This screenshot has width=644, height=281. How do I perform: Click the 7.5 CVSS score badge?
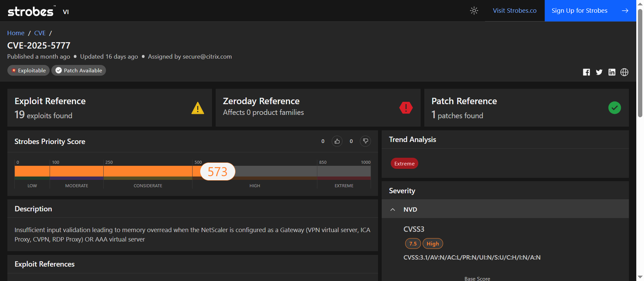(413, 244)
